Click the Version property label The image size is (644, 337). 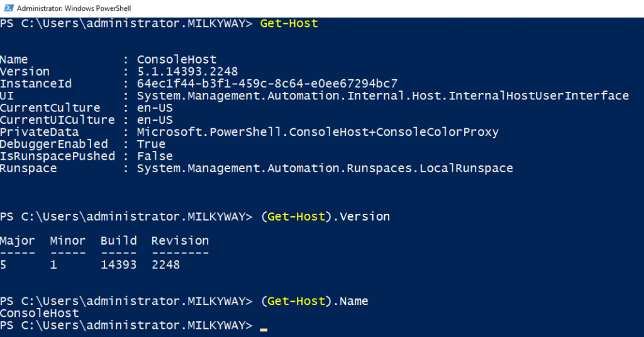[x=25, y=72]
